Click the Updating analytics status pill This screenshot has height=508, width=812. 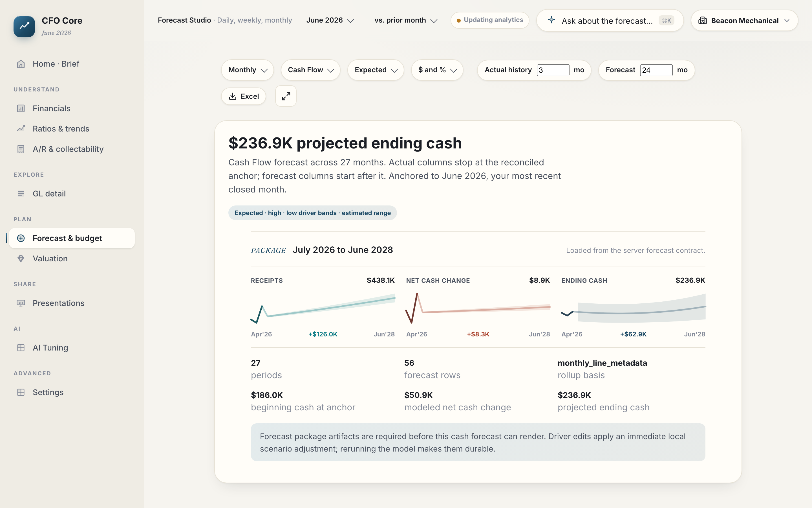point(490,20)
